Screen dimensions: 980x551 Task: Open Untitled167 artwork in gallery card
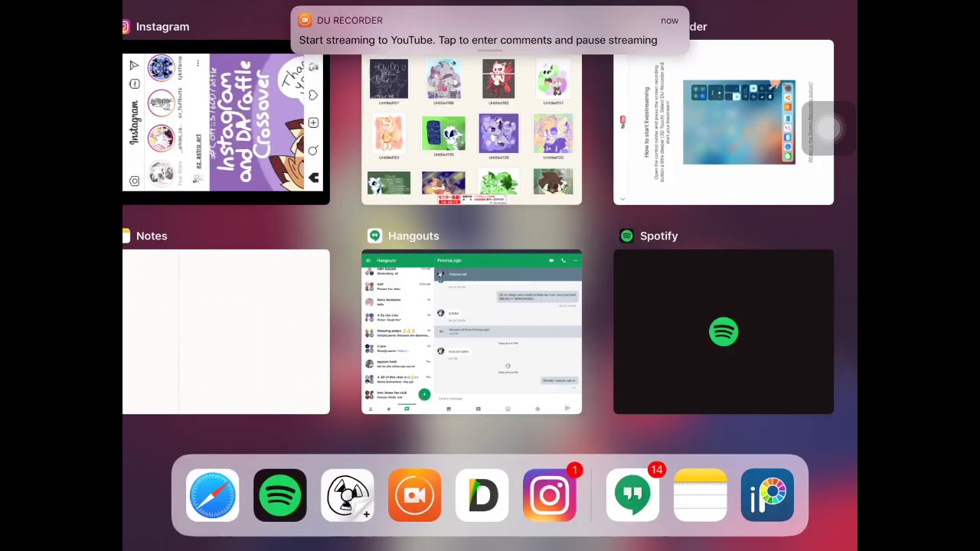tap(389, 80)
